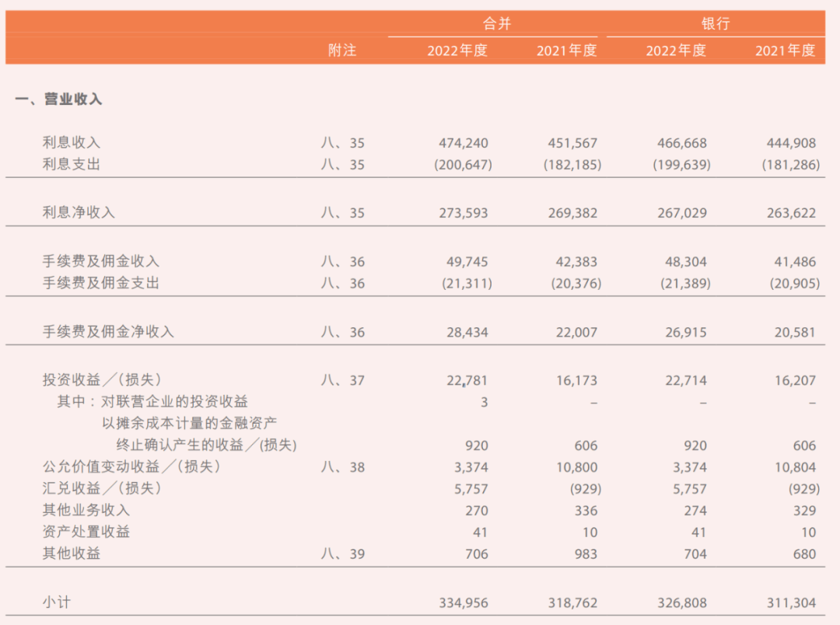Open note reference 八、39 beside 其他收益
Viewport: 840px width, 625px height.
[344, 554]
